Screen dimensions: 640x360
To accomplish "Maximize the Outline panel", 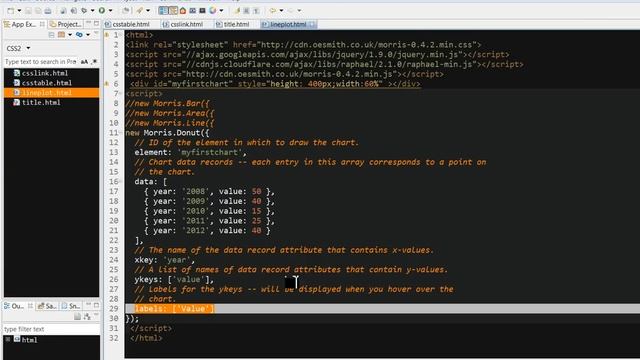I will coord(96,305).
